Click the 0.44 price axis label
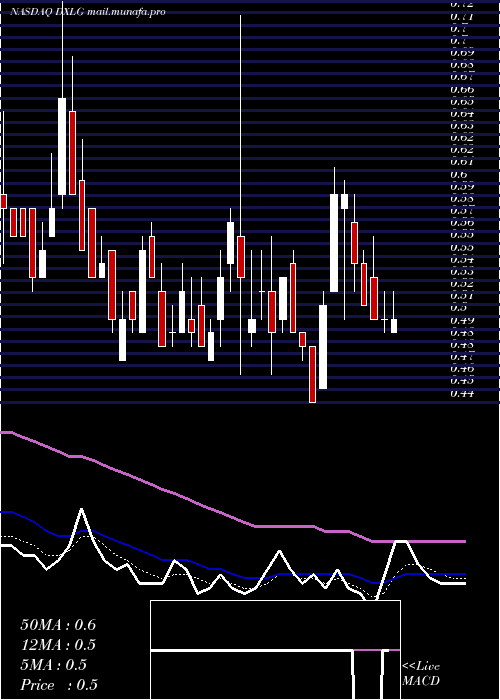500x700 pixels. tap(462, 393)
